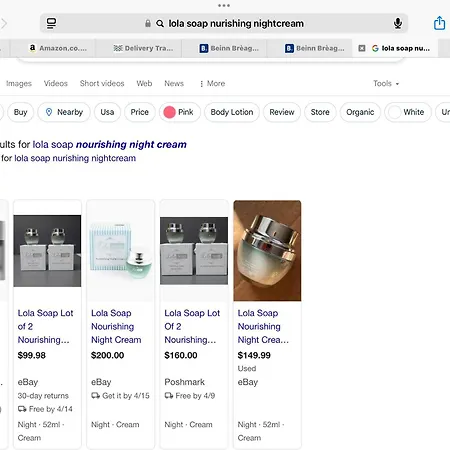
Task: Tap the delivery truck icon under Poshmark
Action: [x=169, y=396]
